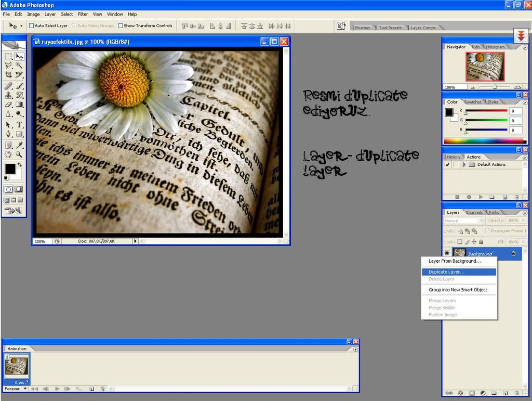Select the Notes tool
Screen dimensions: 532x401
pos(8,145)
